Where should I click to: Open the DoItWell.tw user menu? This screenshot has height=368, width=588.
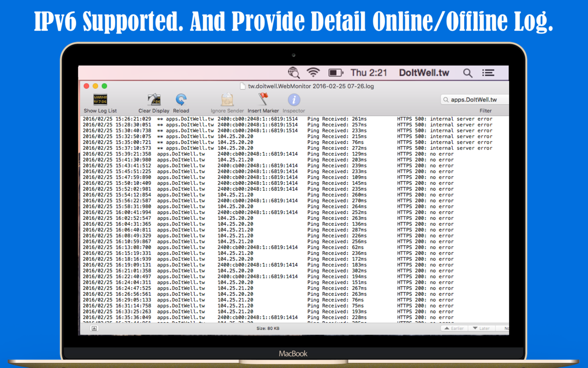click(424, 73)
